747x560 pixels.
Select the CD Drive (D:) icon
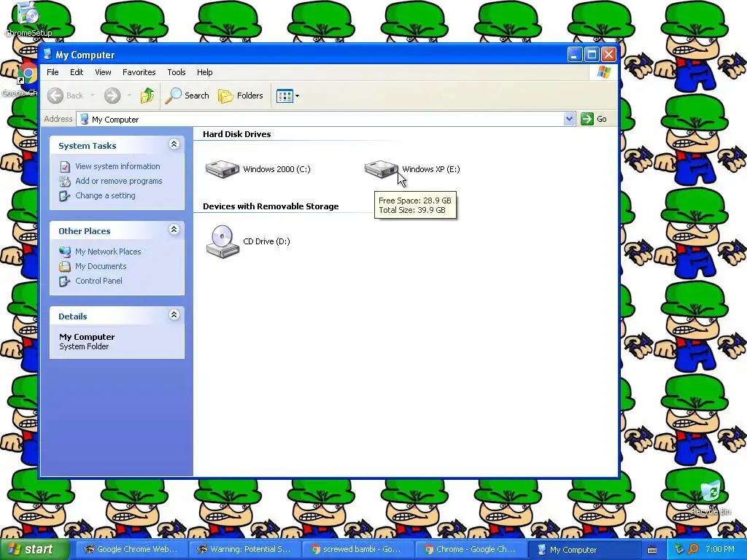click(x=222, y=241)
